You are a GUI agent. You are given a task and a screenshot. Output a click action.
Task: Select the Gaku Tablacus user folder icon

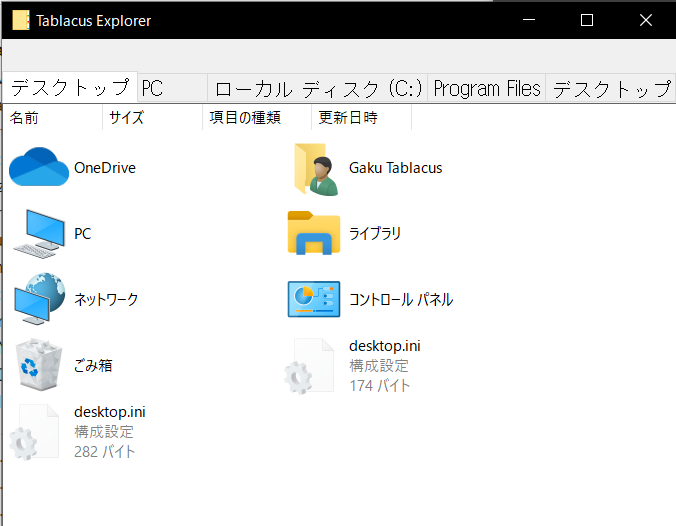(x=316, y=169)
